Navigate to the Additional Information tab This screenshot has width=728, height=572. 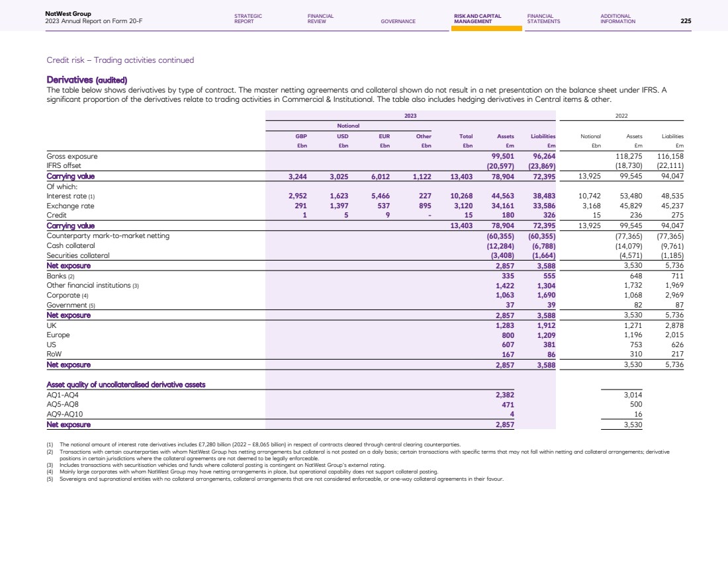[617, 19]
